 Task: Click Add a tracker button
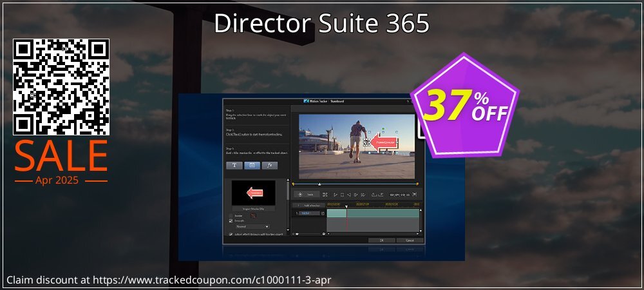coord(309,206)
